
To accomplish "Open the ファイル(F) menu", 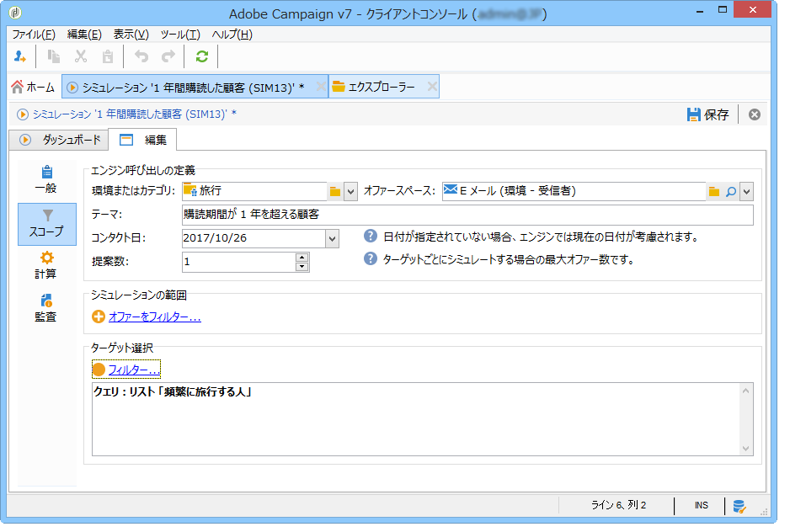I will pyautogui.click(x=33, y=35).
